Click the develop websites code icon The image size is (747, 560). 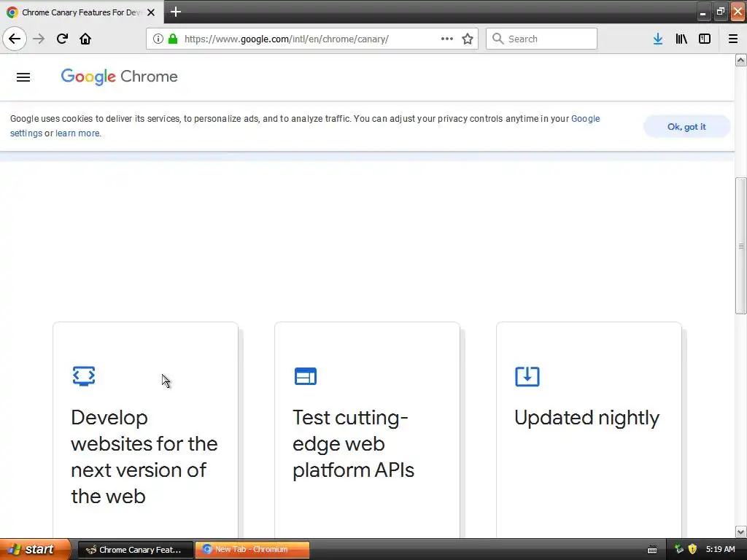84,376
